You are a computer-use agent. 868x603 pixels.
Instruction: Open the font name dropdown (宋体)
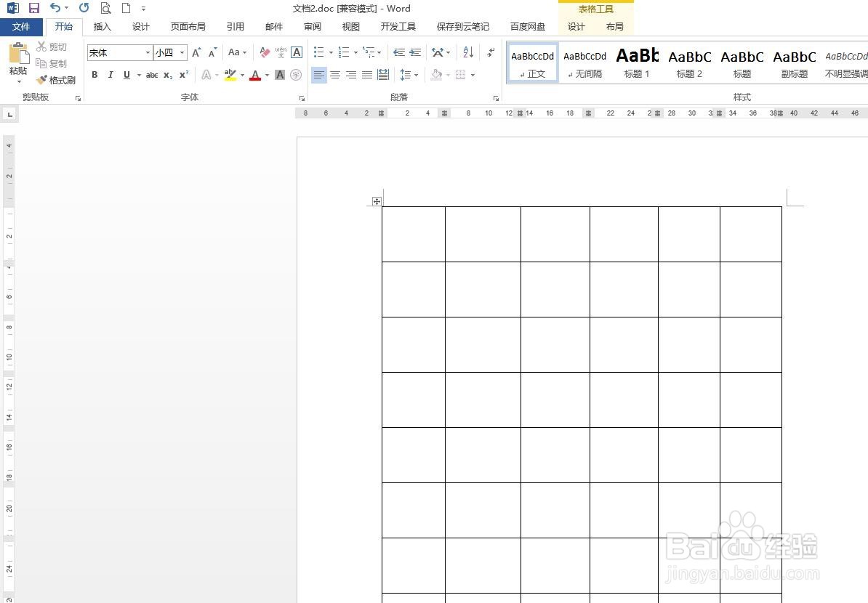tap(148, 52)
